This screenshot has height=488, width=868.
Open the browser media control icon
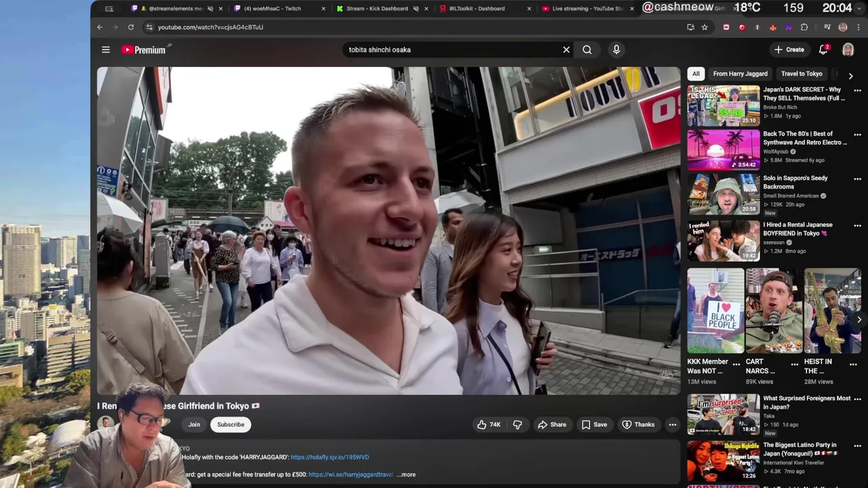click(x=827, y=27)
